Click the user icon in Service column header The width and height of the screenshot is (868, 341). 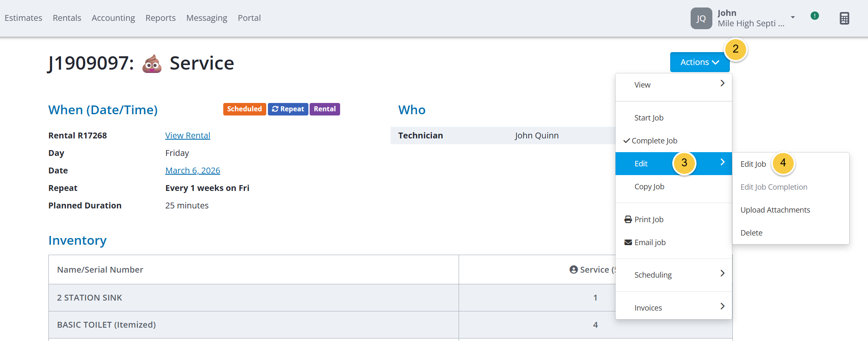click(x=573, y=270)
